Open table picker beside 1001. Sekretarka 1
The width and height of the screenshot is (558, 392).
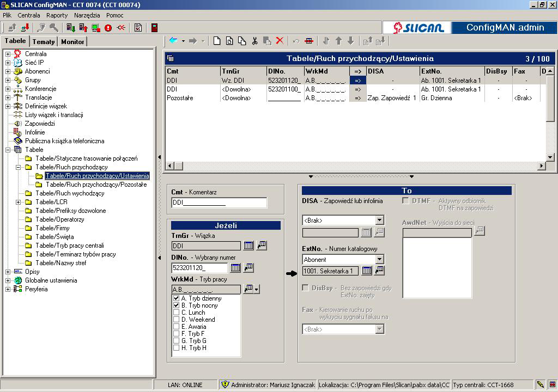click(x=367, y=271)
